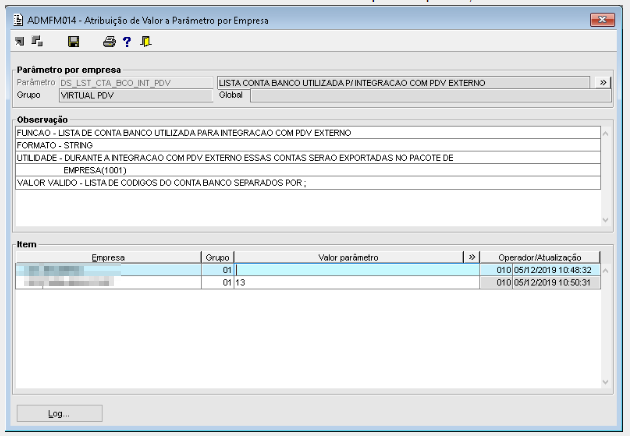Open the Log... button
The image size is (630, 436).
pyautogui.click(x=59, y=413)
